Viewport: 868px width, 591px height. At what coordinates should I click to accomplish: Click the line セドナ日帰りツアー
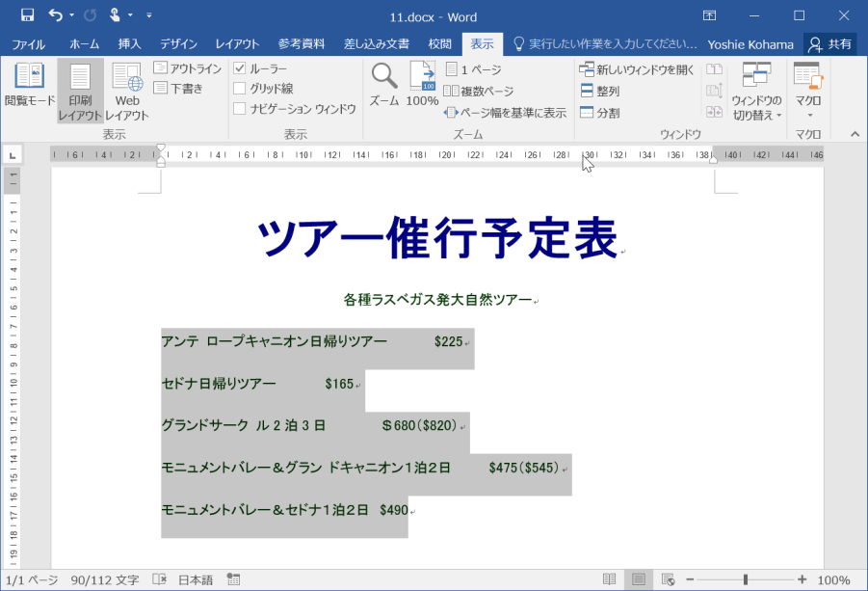(x=219, y=384)
